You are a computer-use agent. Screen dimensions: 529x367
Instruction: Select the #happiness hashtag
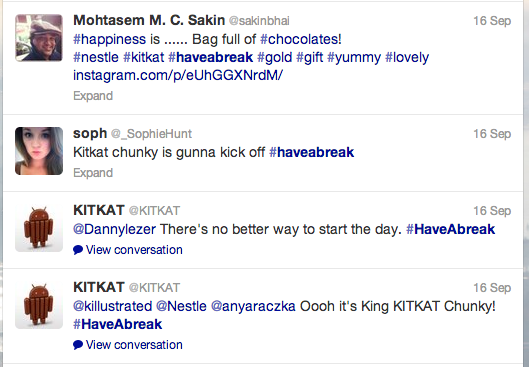110,39
